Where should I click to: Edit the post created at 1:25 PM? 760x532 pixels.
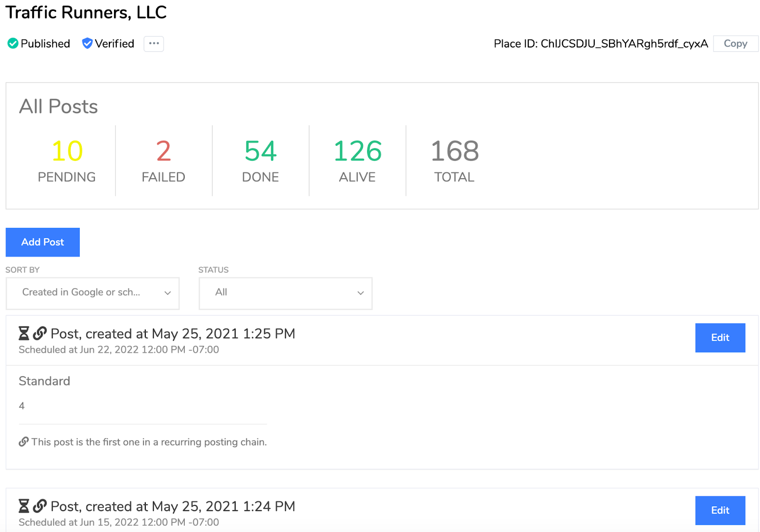pos(720,338)
